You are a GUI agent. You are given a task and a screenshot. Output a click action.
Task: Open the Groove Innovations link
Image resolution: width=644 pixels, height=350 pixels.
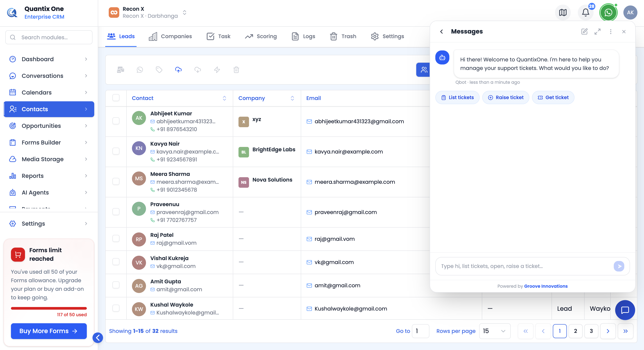[546, 286]
